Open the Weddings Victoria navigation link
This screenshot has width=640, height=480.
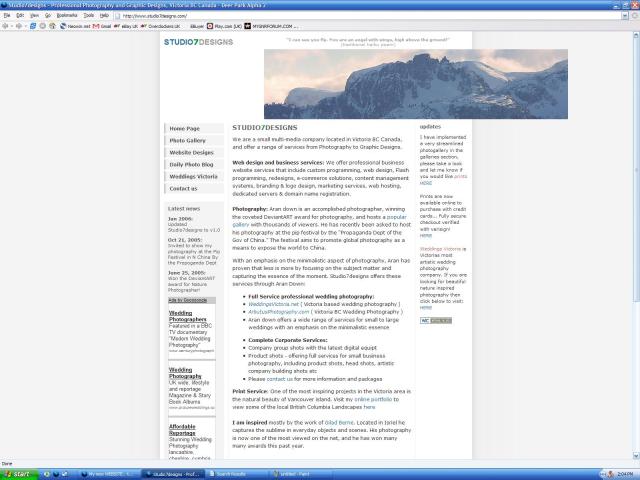point(193,177)
